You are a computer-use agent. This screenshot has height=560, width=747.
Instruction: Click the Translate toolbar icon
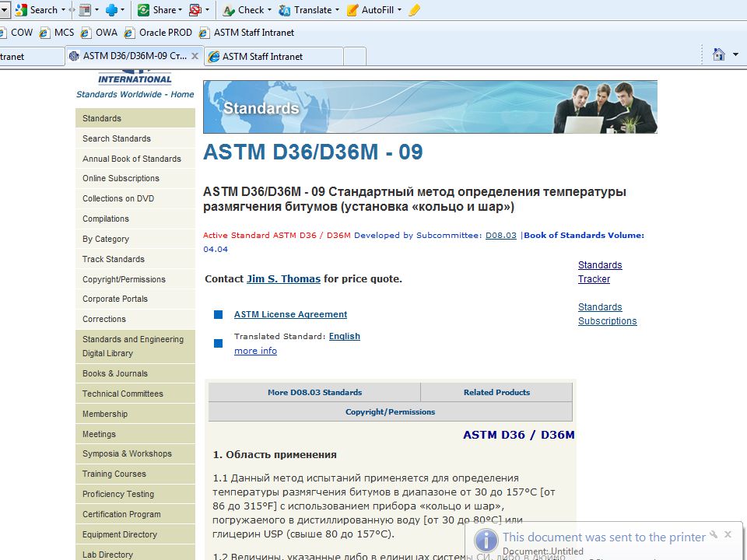coord(285,10)
